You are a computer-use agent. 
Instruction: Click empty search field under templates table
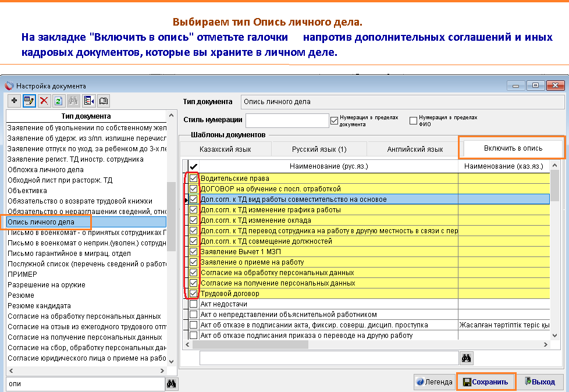[x=329, y=358]
